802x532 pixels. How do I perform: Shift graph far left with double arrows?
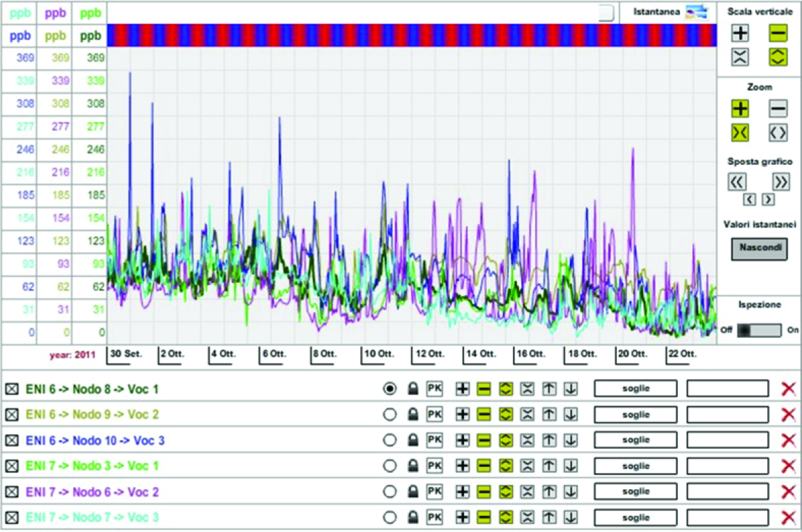[737, 182]
